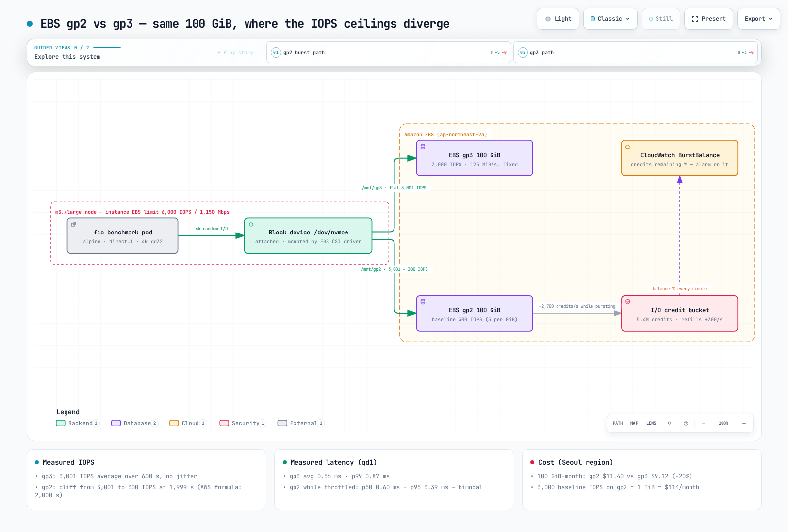
Task: Click the Amazon EBS (ap-northeast-2a) group label
Action: click(446, 135)
